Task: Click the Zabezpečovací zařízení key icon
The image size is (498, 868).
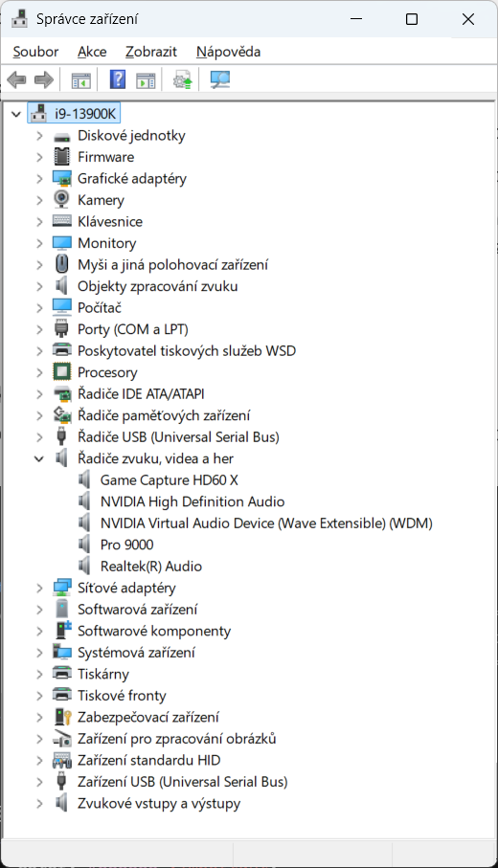Action: click(63, 717)
